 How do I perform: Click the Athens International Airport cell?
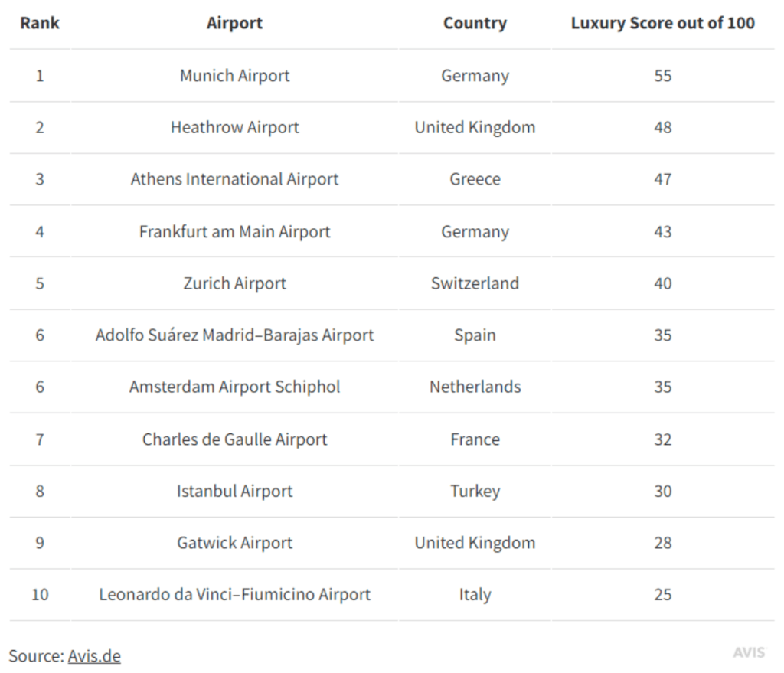[x=234, y=179]
